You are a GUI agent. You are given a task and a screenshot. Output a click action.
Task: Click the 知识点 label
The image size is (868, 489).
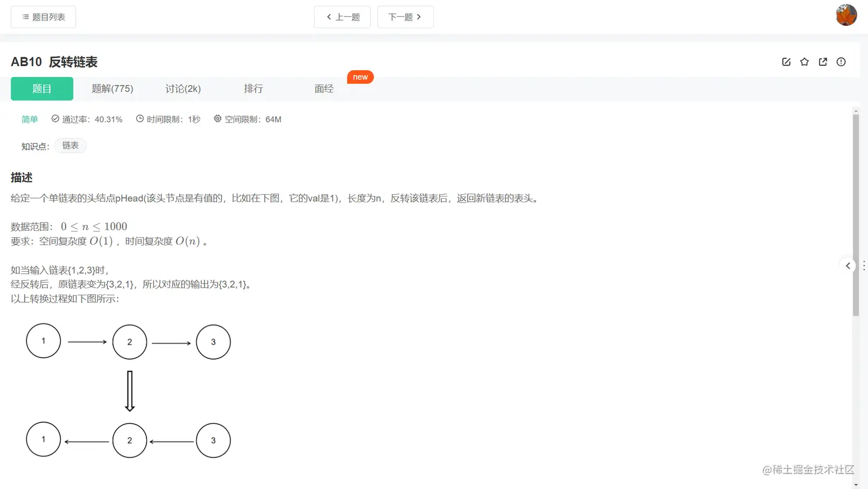[x=36, y=147]
